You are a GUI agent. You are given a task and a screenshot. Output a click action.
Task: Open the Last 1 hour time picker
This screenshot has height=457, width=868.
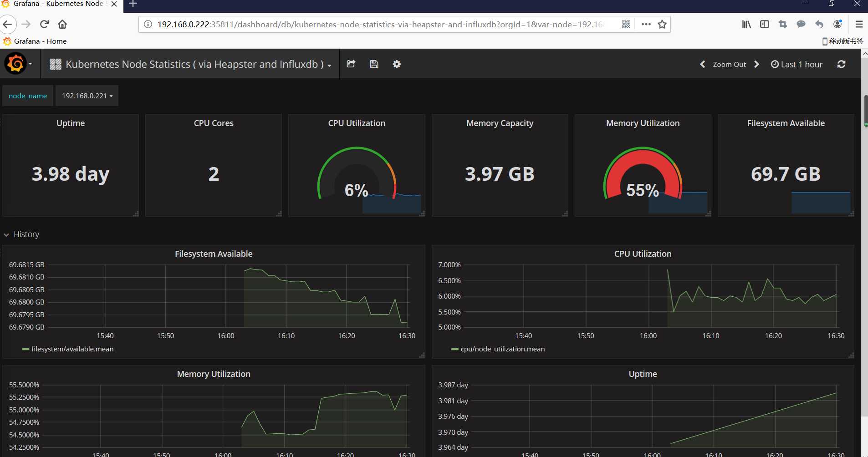click(797, 64)
